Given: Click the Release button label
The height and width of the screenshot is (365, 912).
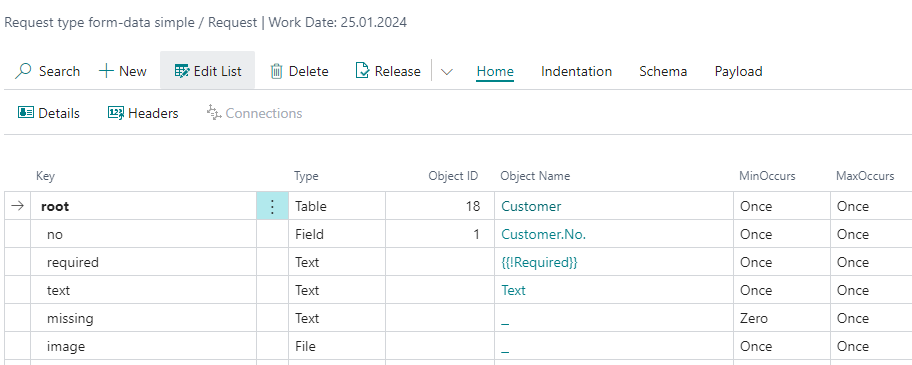Looking at the screenshot, I should [397, 71].
